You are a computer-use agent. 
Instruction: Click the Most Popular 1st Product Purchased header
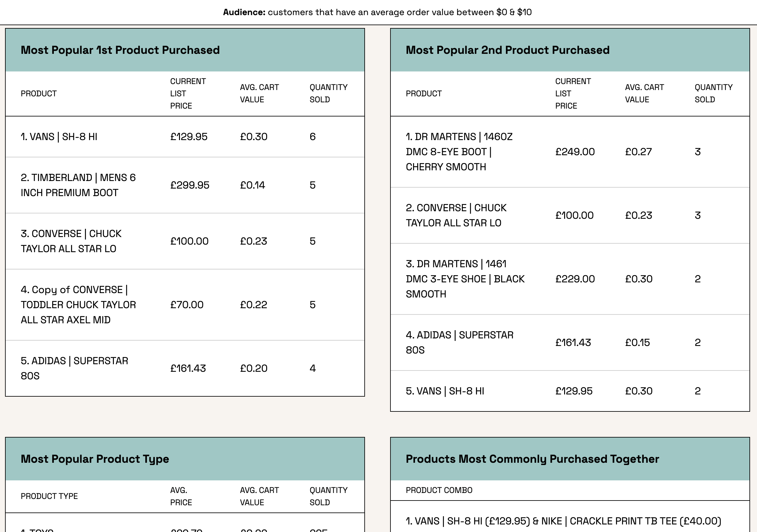tap(120, 50)
